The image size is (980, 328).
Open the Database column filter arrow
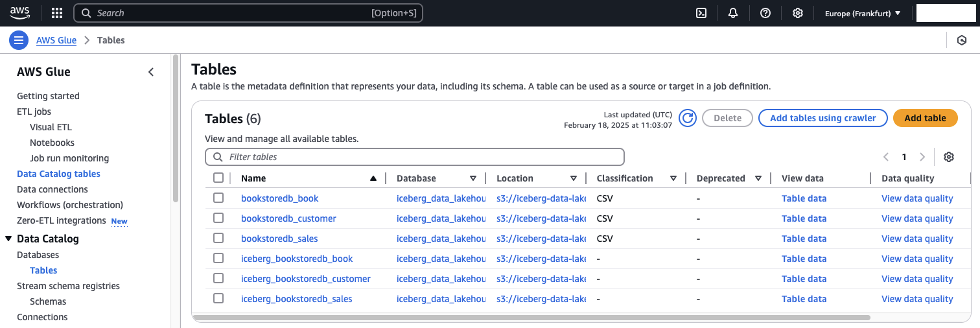click(x=473, y=178)
